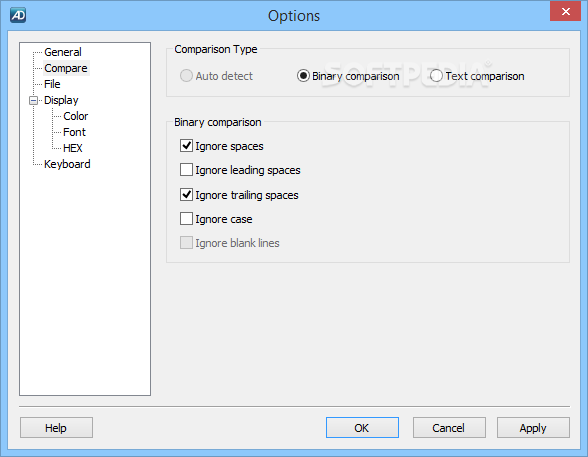
Task: Click the AD application icon in title bar
Action: coord(18,15)
